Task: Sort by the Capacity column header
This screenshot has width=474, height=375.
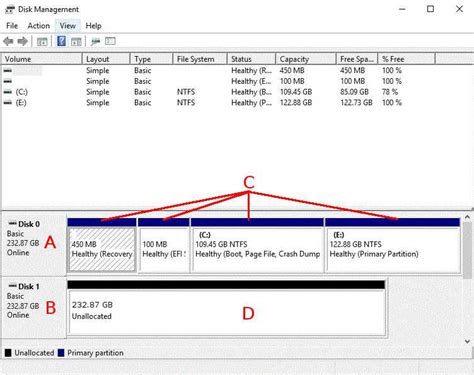Action: tap(306, 59)
